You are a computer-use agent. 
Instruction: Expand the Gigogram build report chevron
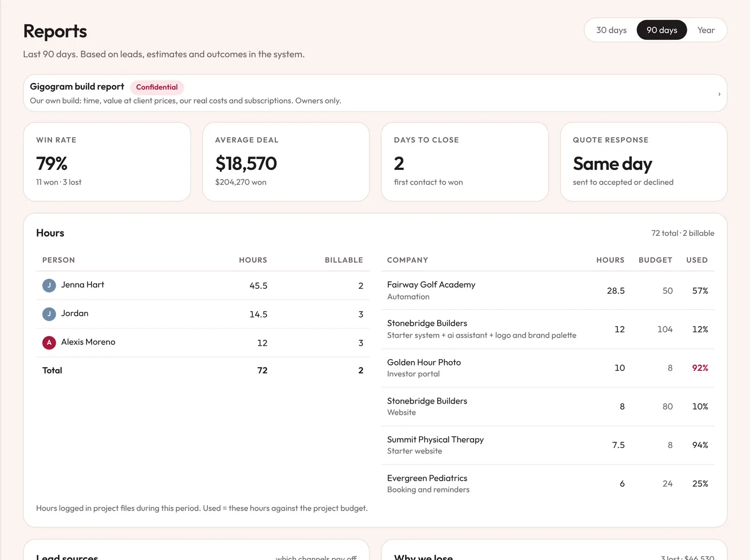pos(719,94)
